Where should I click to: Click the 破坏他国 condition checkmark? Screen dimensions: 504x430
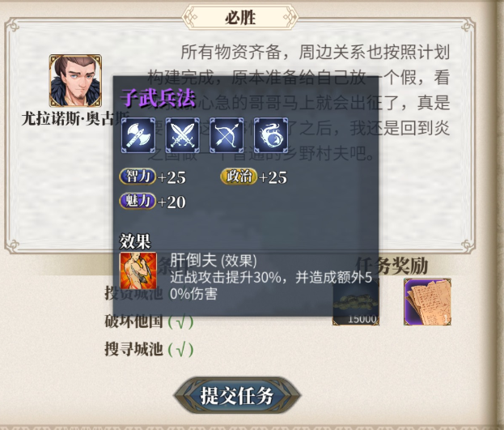click(181, 321)
